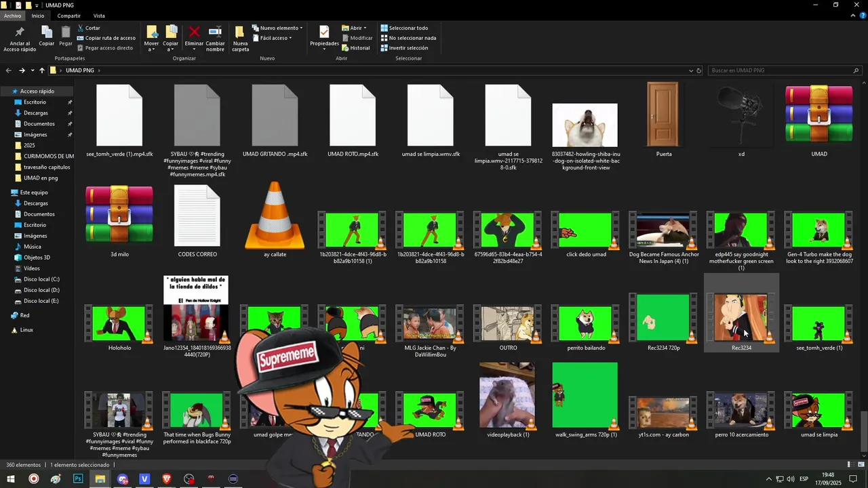Select the ay callate VLC file
Image resolution: width=868 pixels, height=488 pixels.
coord(275,220)
